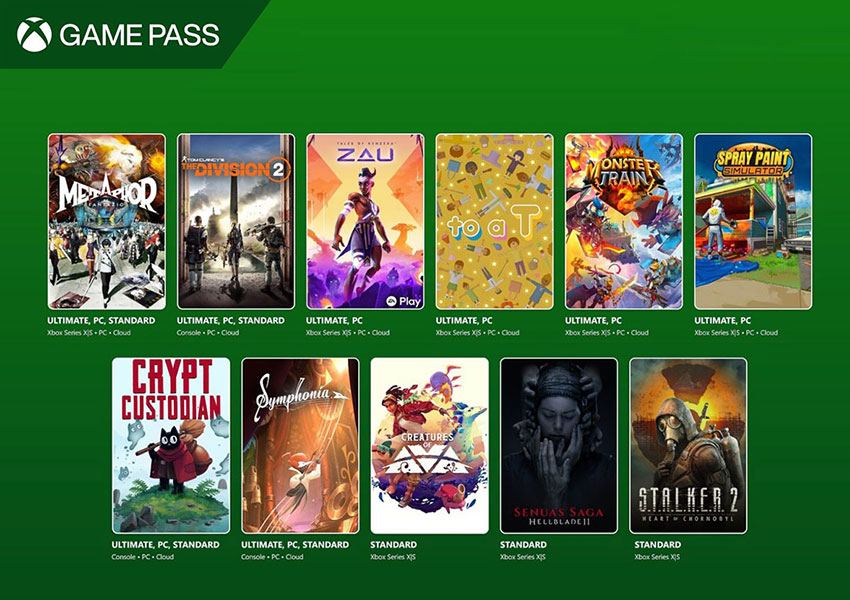Click the Spray Paint Simulator title logo
Screen dimensions: 850x600
(754, 162)
